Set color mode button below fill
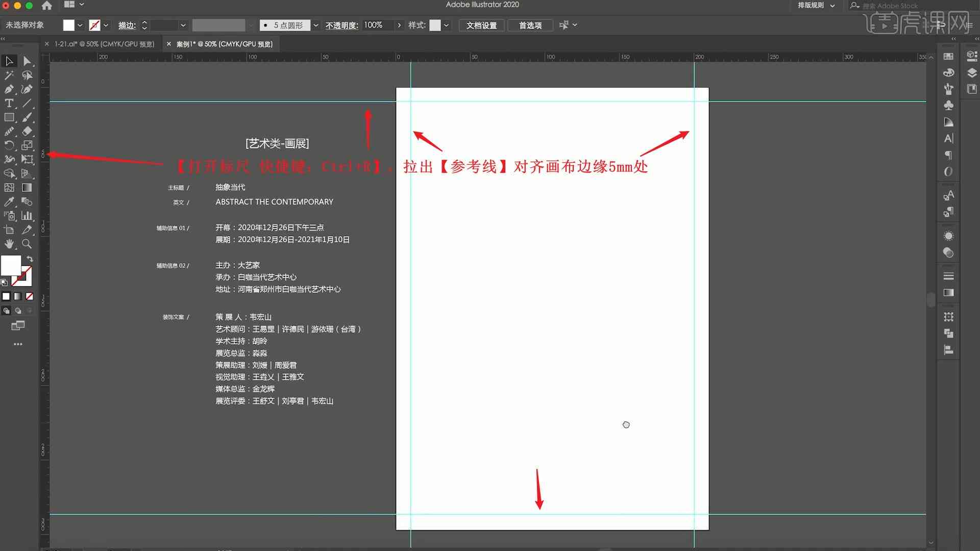This screenshot has height=551, width=980. tap(6, 296)
